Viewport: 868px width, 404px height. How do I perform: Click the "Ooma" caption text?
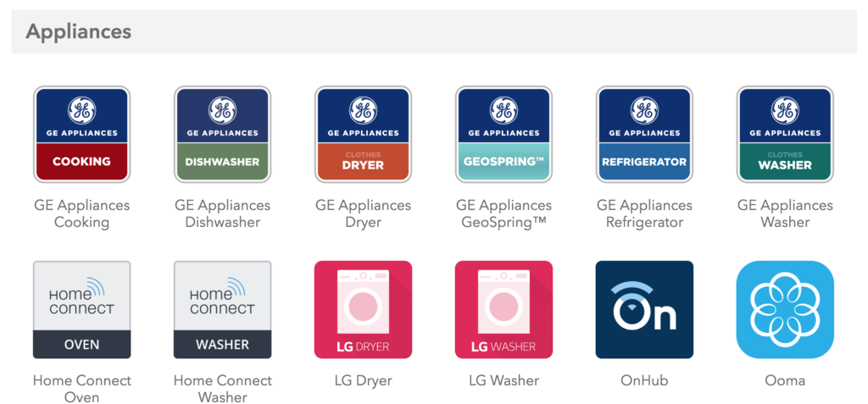pyautogui.click(x=785, y=381)
